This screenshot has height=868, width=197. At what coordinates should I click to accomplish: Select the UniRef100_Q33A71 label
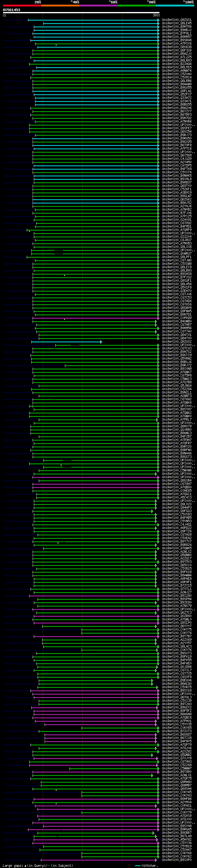(x=176, y=101)
